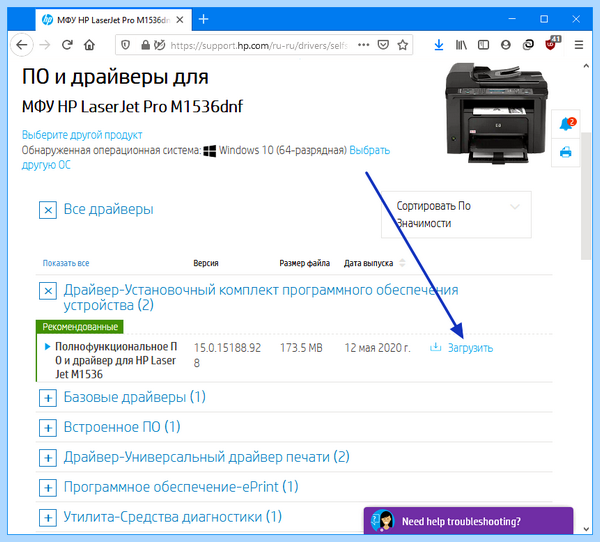Expand the Встроенное ПО (1) section
Image resolution: width=600 pixels, height=542 pixels.
(x=48, y=428)
